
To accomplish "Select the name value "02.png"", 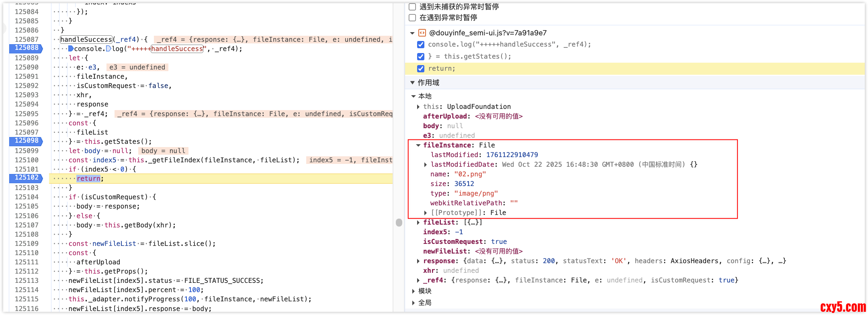I will tap(470, 174).
